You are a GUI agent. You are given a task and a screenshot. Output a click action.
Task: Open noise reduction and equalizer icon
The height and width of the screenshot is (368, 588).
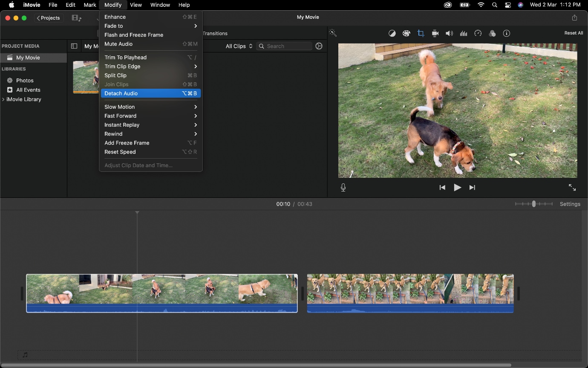click(464, 33)
